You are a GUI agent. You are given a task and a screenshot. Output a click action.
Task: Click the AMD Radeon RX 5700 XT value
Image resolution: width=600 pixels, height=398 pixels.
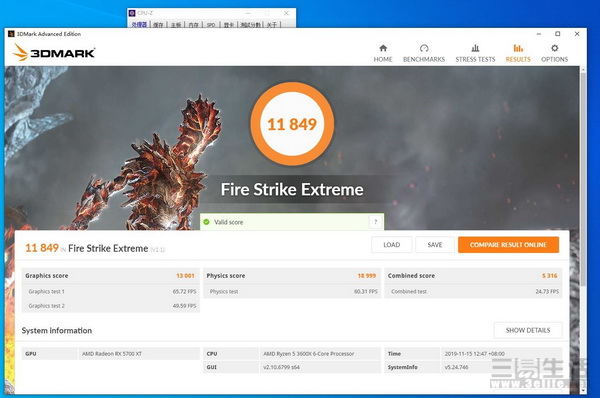click(112, 354)
